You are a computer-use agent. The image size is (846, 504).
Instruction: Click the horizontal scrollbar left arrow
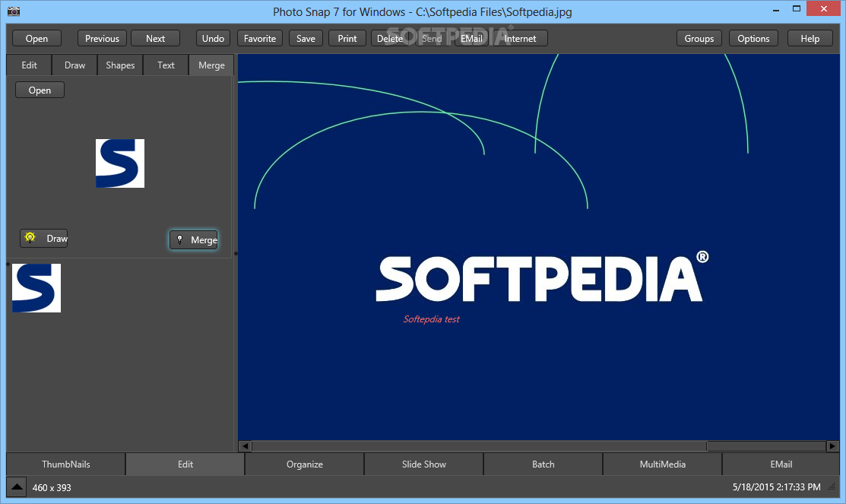(245, 446)
